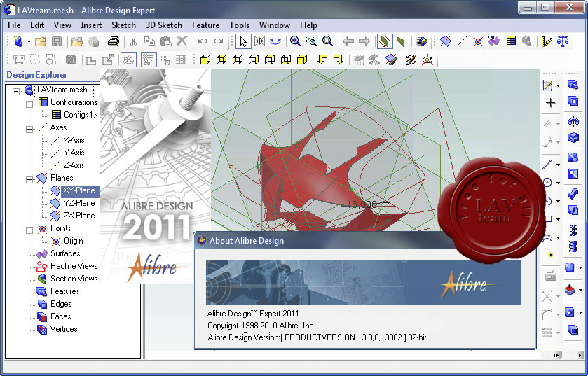The height and width of the screenshot is (376, 588).
Task: Collapse the Configurations tree node
Action: [29, 104]
